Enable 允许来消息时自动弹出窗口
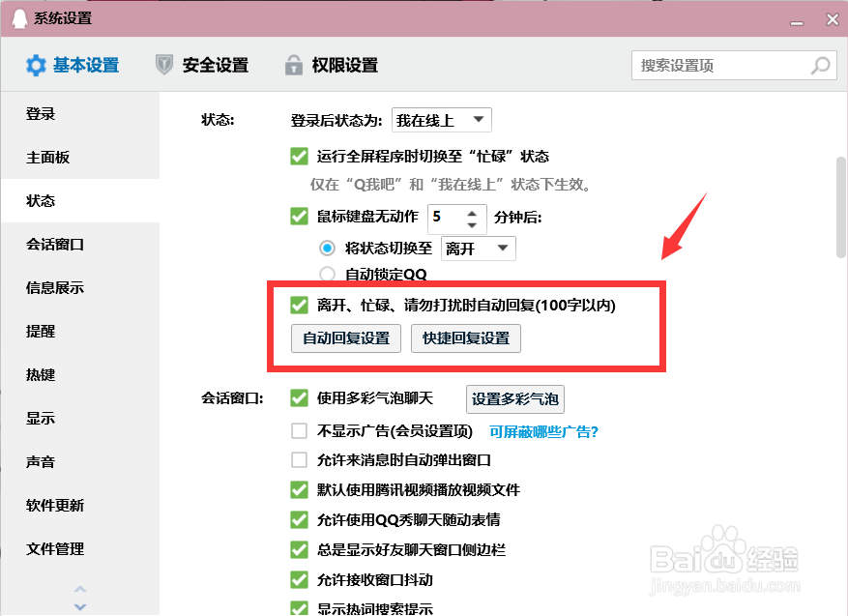Viewport: 848px width, 616px height. coord(300,460)
